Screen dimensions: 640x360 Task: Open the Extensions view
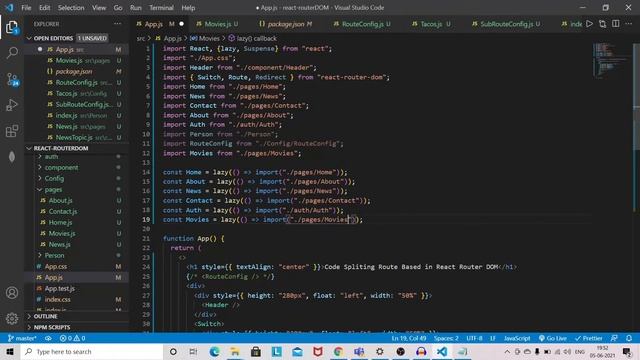tap(12, 131)
